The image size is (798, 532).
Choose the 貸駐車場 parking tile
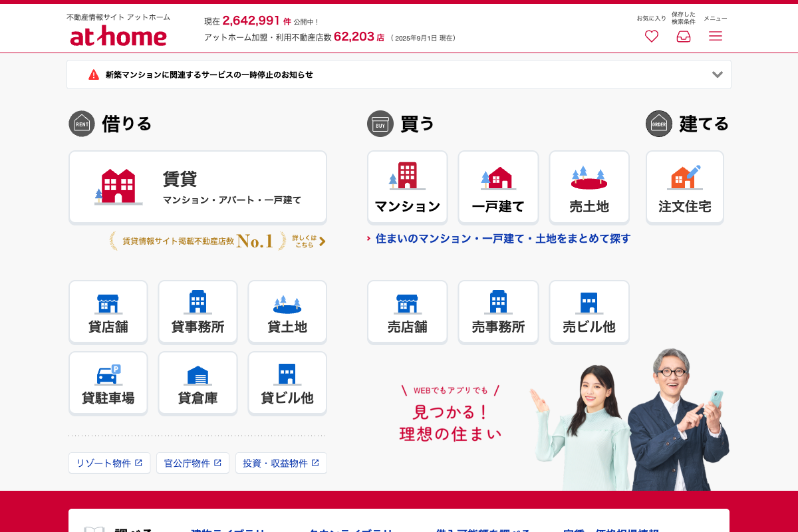[108, 383]
